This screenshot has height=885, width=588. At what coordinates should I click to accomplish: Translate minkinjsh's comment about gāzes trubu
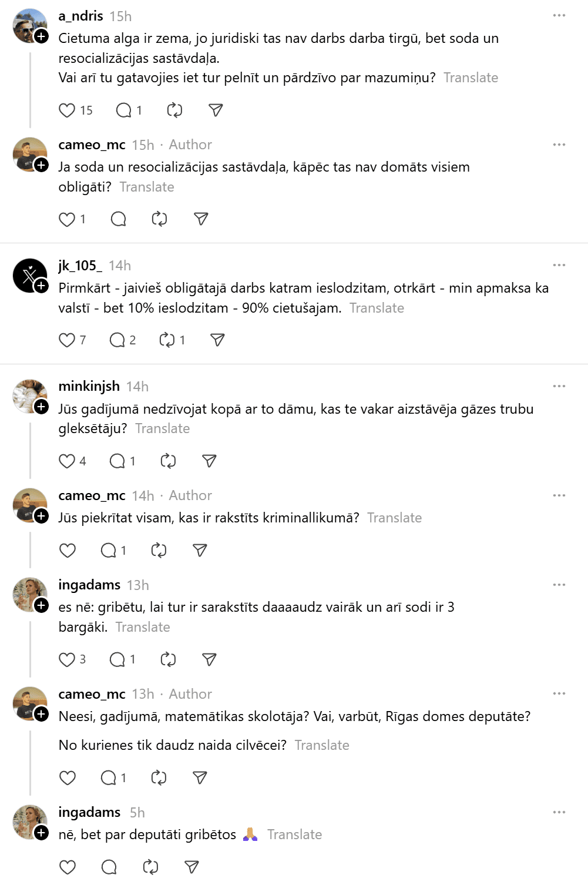pyautogui.click(x=162, y=428)
